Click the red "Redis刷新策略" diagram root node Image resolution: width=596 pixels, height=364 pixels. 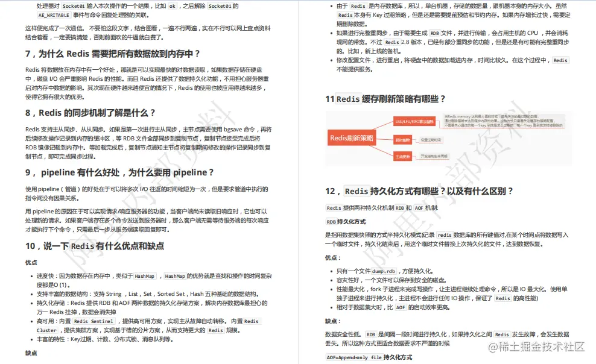352,138
